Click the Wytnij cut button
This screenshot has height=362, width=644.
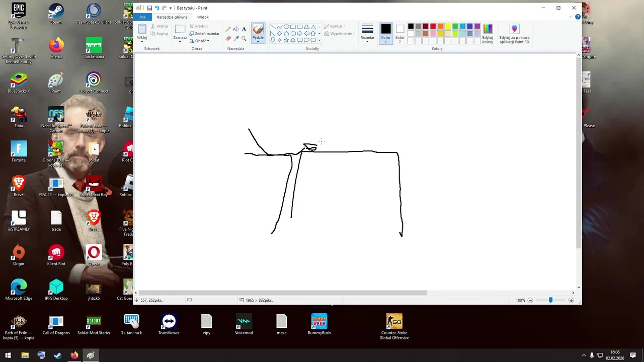[x=159, y=26]
